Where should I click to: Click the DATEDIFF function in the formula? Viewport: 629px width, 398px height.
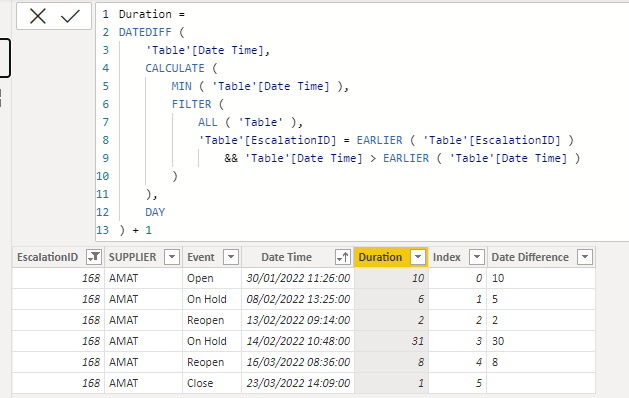point(145,32)
